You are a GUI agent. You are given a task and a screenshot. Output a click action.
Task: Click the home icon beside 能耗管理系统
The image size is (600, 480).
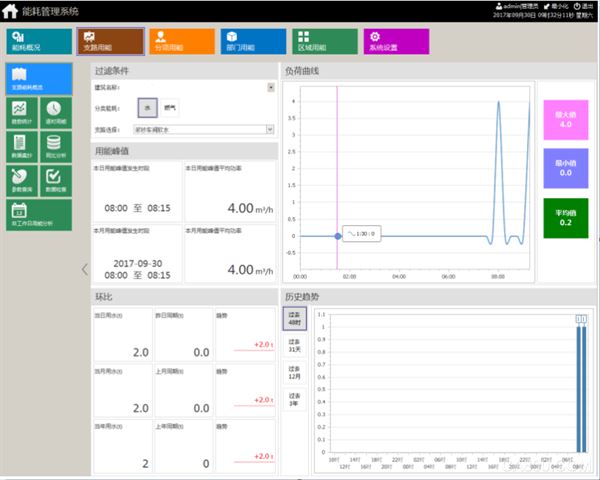pos(10,11)
